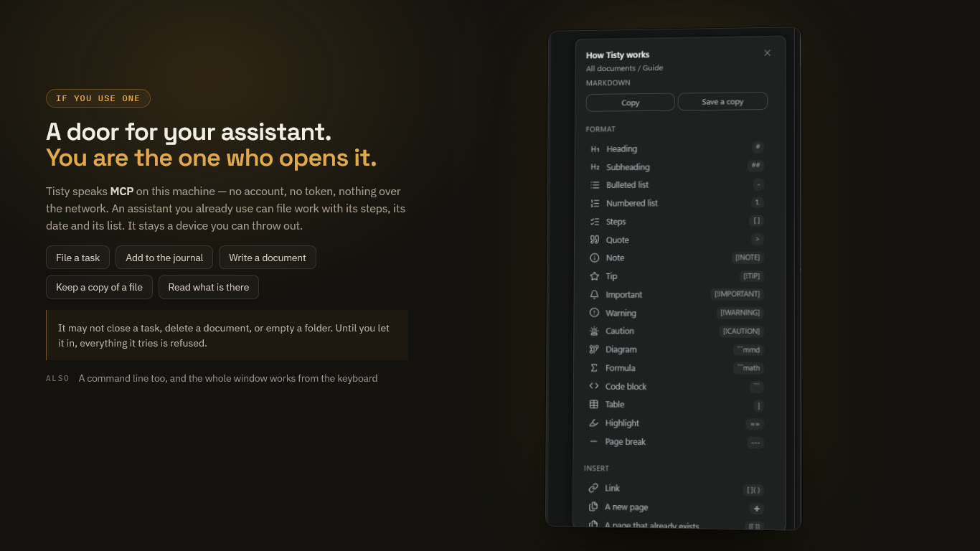The height and width of the screenshot is (551, 980).
Task: Click the Highlight marker icon
Action: pos(593,423)
